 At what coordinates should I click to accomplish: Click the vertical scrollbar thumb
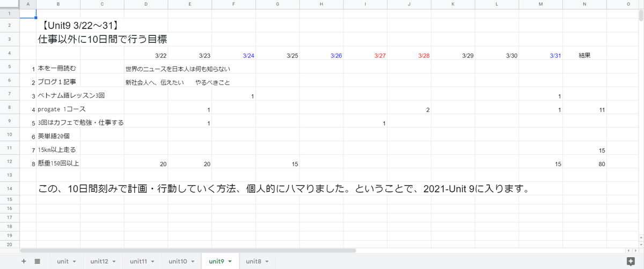click(x=641, y=14)
